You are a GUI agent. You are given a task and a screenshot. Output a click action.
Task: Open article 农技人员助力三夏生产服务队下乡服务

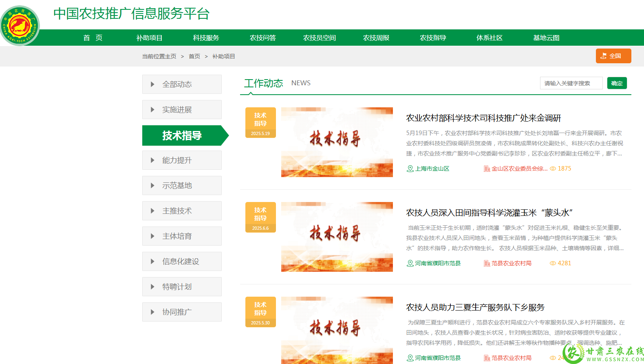(475, 308)
